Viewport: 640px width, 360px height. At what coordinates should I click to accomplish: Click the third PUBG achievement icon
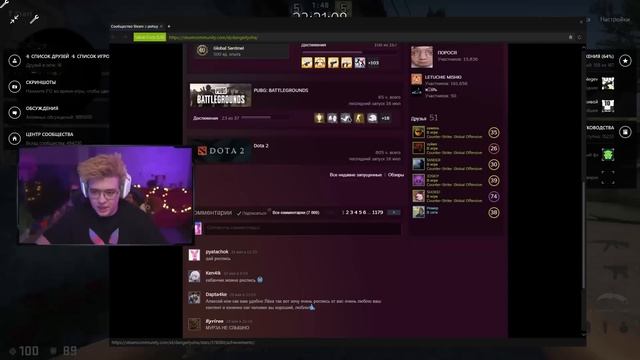coord(346,118)
